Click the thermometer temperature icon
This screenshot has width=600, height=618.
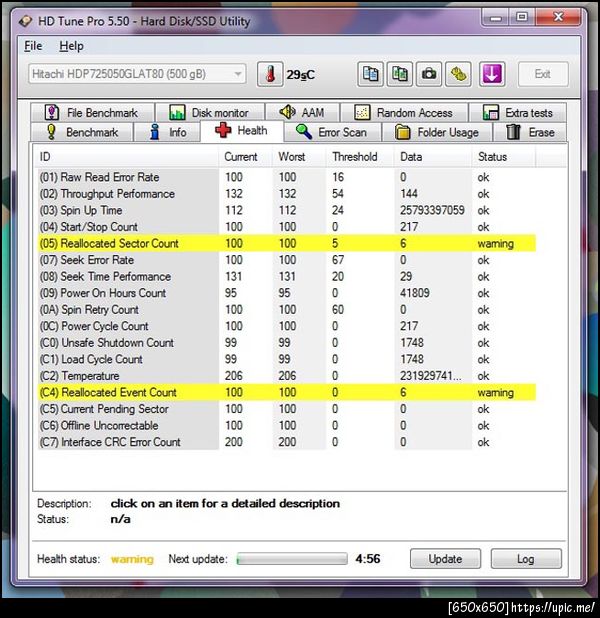[270, 74]
